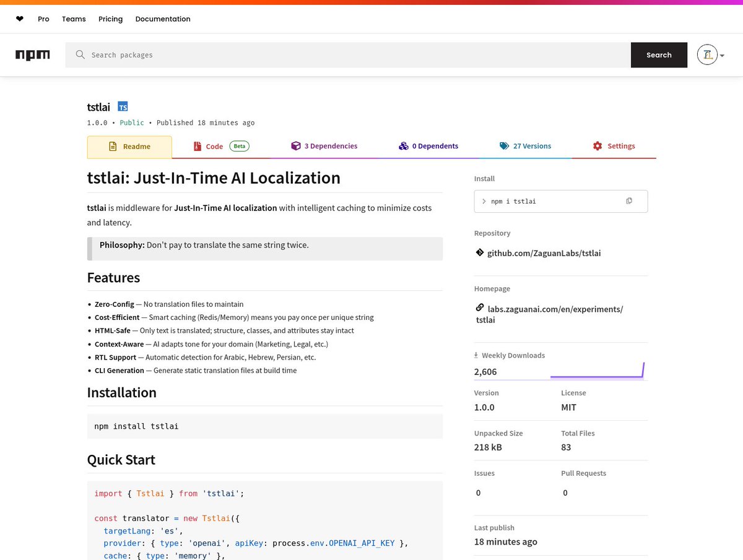The height and width of the screenshot is (560, 743).
Task: Click the 0 value under Issues
Action: pos(478,493)
